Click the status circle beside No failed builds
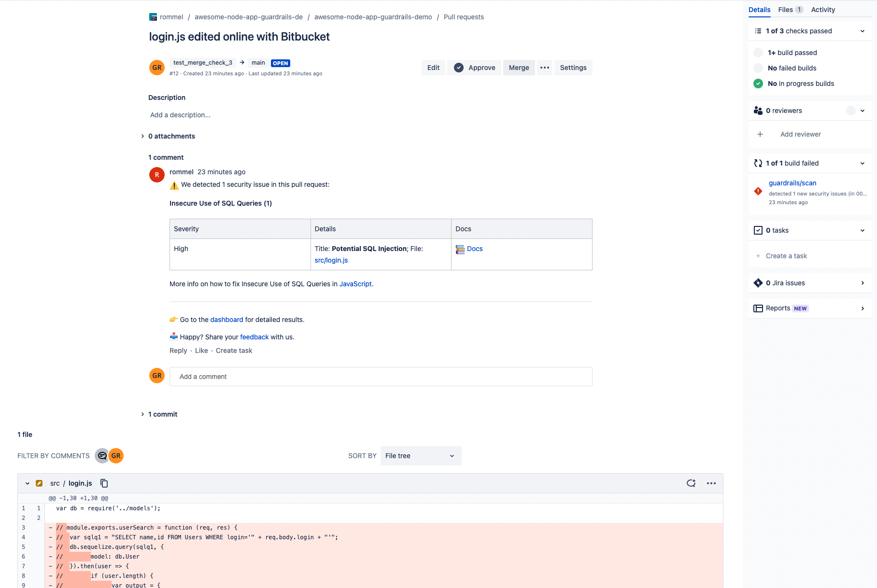 [758, 68]
